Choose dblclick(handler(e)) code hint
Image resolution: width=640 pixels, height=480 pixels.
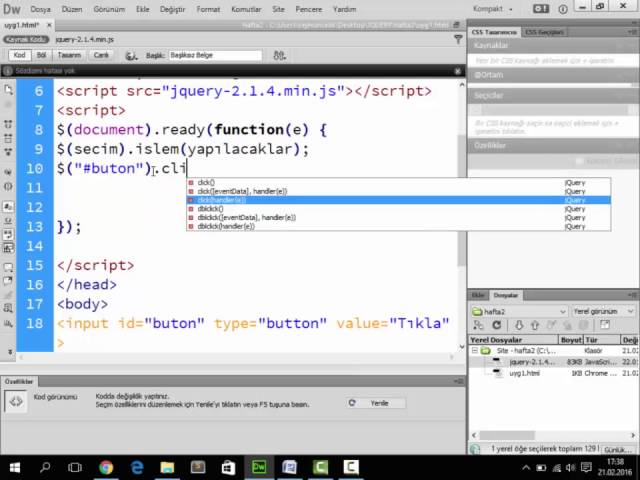pos(398,226)
